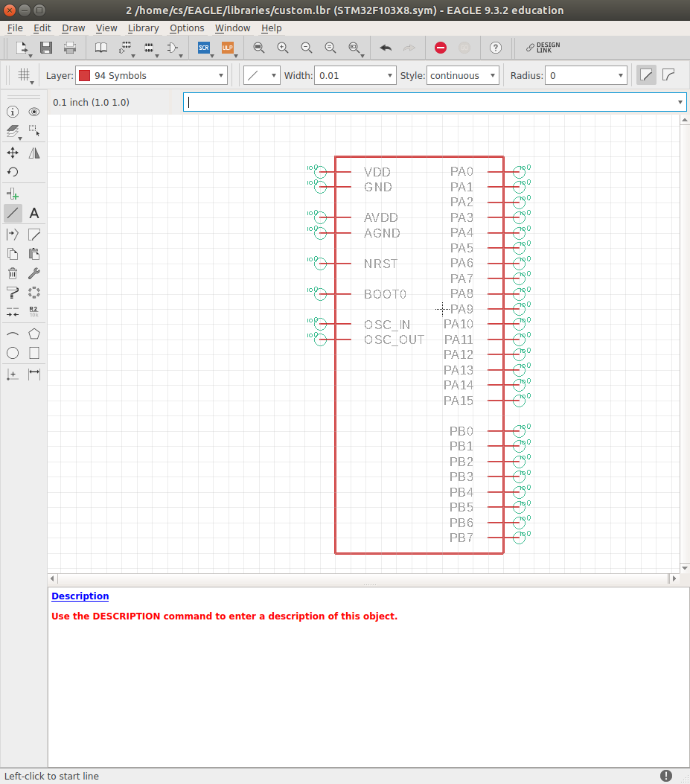
Task: Enable the rounded wire bend corner mode
Action: coord(668,75)
